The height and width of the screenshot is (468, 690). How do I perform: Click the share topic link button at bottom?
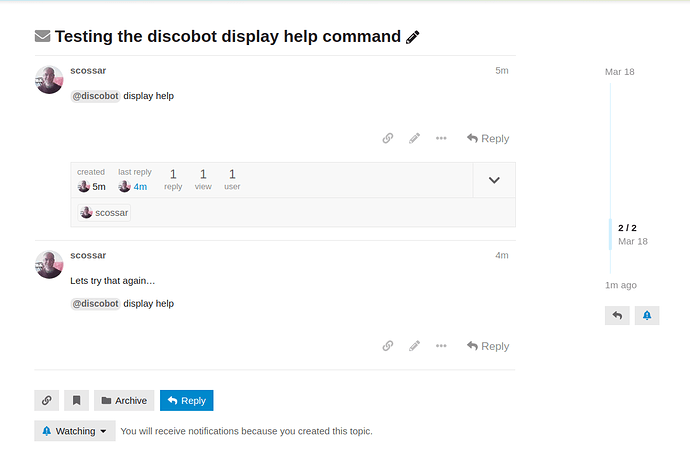pos(47,400)
